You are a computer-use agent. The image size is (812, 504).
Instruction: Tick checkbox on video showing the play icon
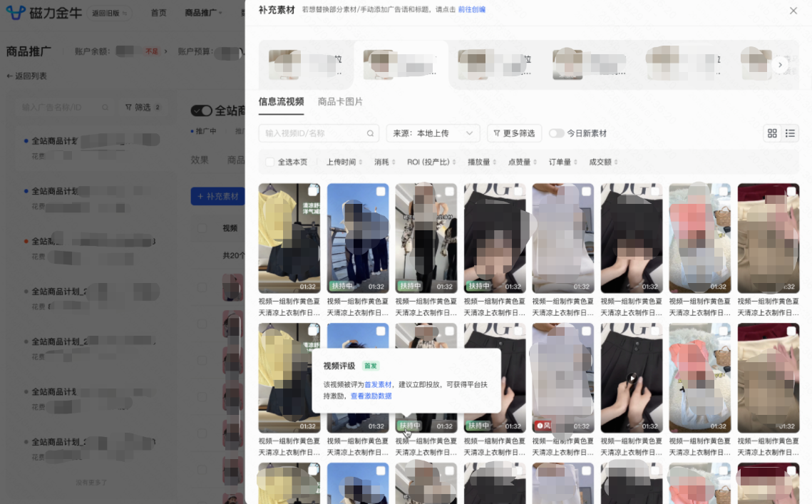pyautogui.click(x=654, y=331)
